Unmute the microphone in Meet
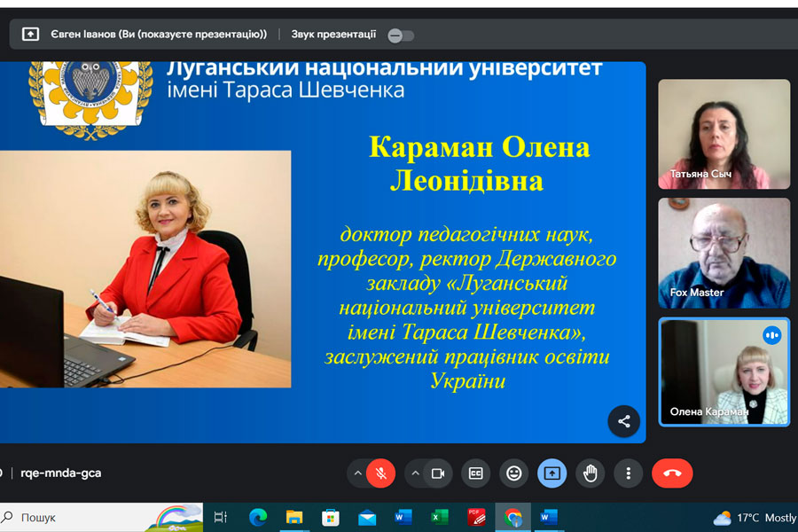The image size is (798, 532). [380, 473]
